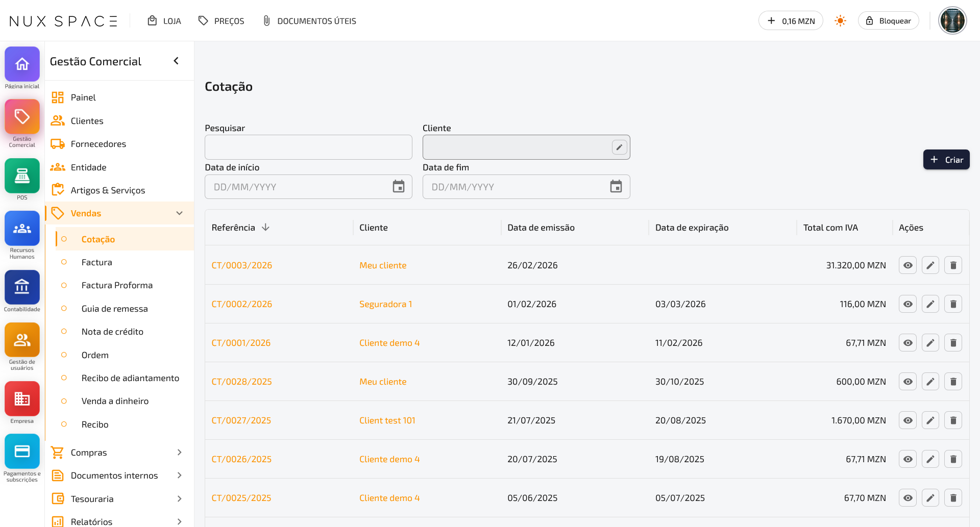Expand the Relatórios submenu
Viewport: 980px width, 527px height.
[x=179, y=521]
